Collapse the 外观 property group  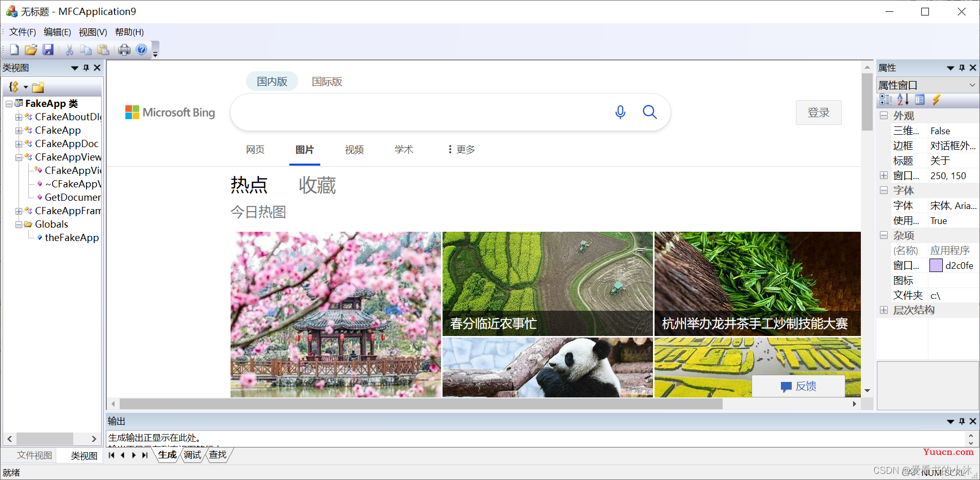pos(884,116)
